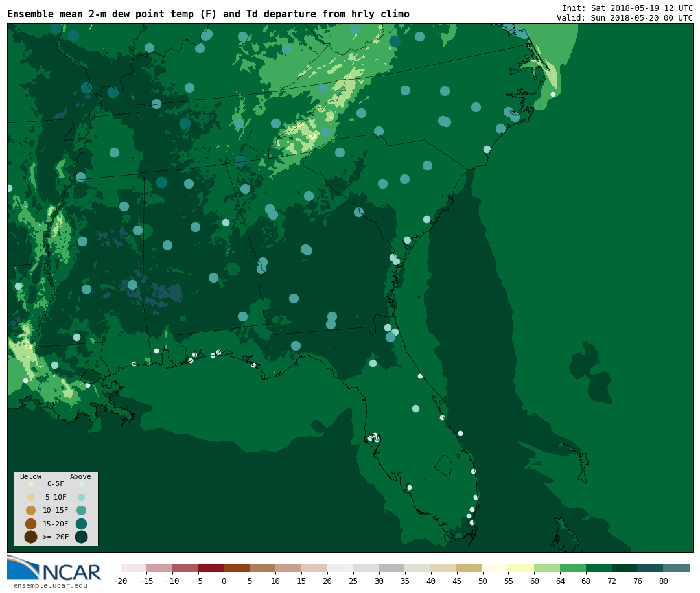Viewport: 700px width, 593px height.
Task: Click the '50' colorbar tick label
Action: click(x=483, y=581)
